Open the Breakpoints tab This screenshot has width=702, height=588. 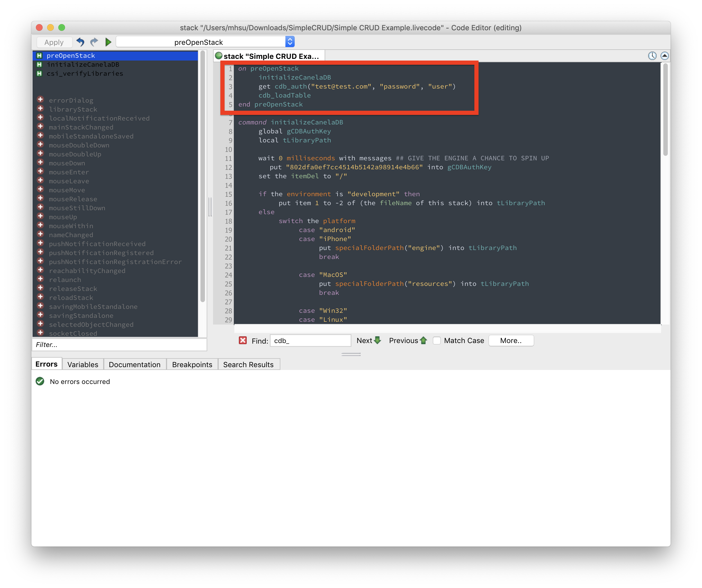(192, 365)
